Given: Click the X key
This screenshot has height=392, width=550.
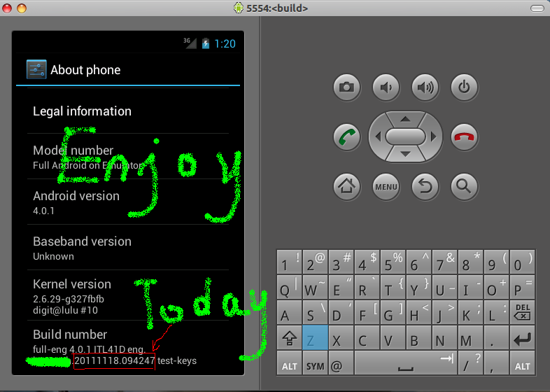Looking at the screenshot, I should tap(341, 338).
